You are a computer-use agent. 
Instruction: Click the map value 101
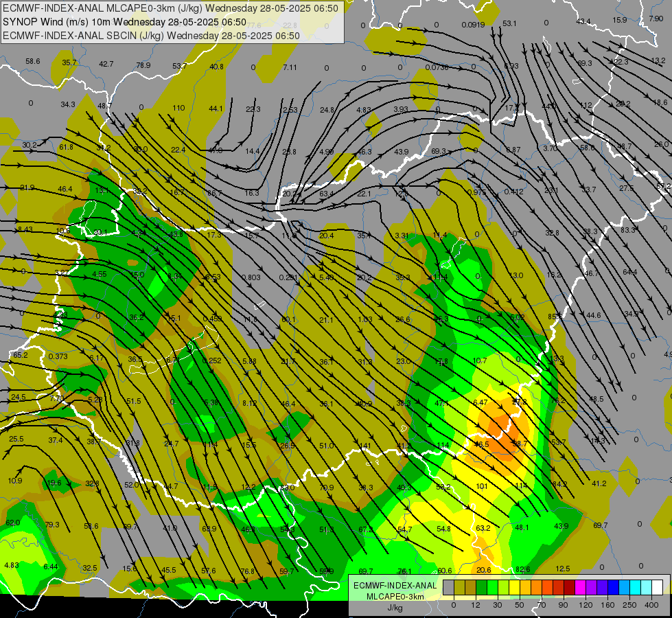[x=482, y=486]
